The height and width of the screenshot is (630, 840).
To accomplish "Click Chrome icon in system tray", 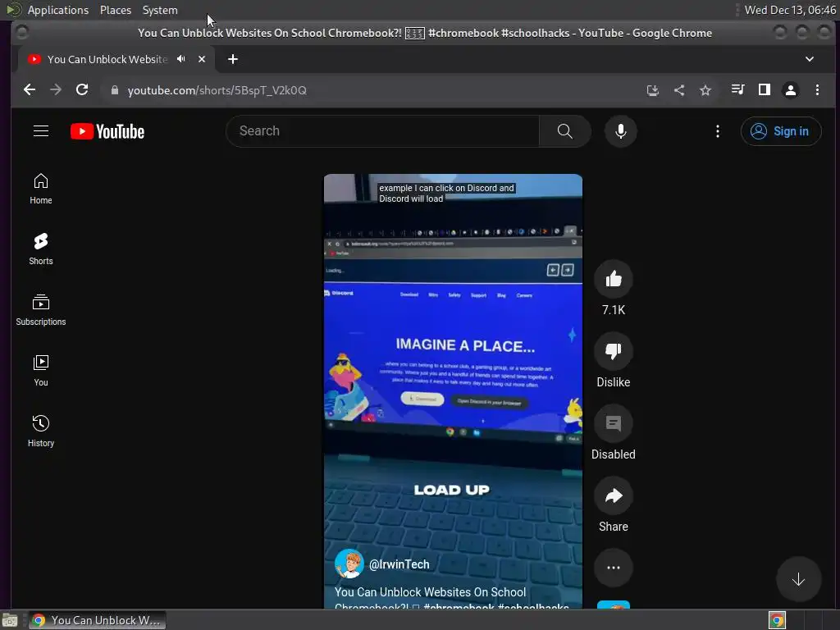I will click(x=777, y=620).
